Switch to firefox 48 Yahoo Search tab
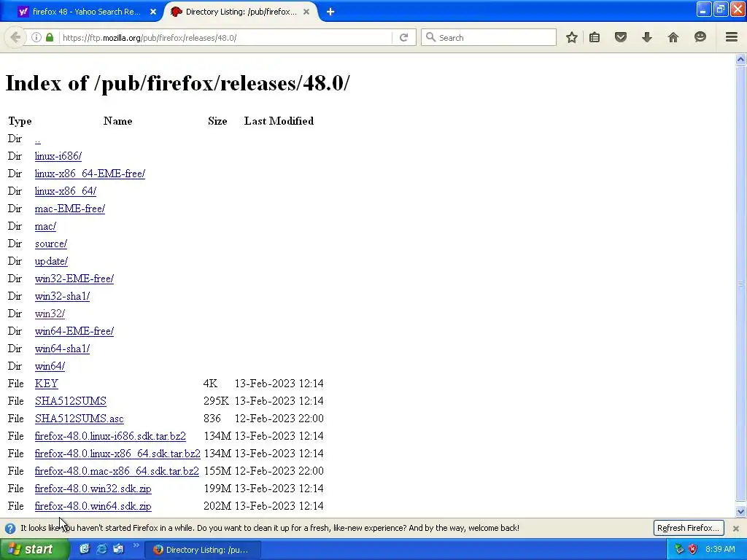The width and height of the screenshot is (747, 560). coord(87,12)
